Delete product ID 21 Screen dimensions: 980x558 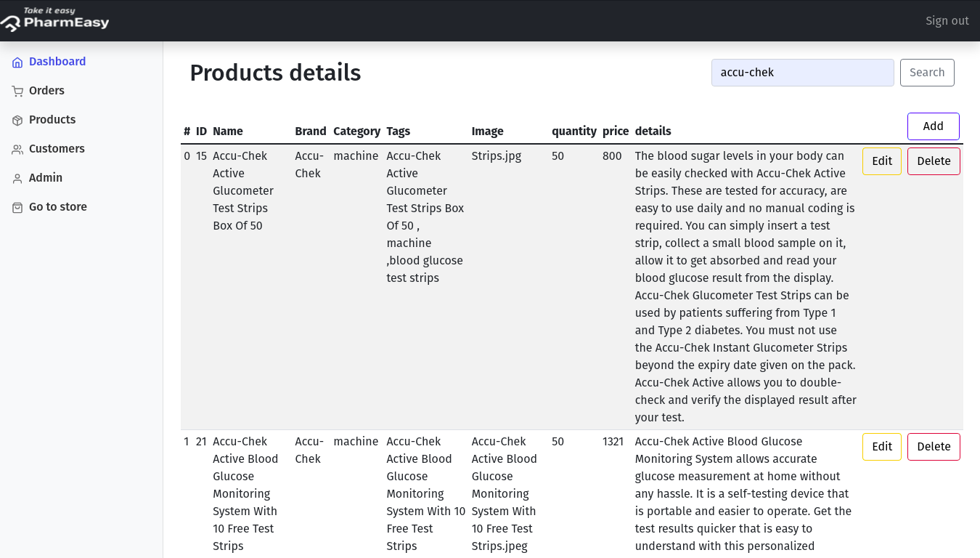click(x=934, y=447)
